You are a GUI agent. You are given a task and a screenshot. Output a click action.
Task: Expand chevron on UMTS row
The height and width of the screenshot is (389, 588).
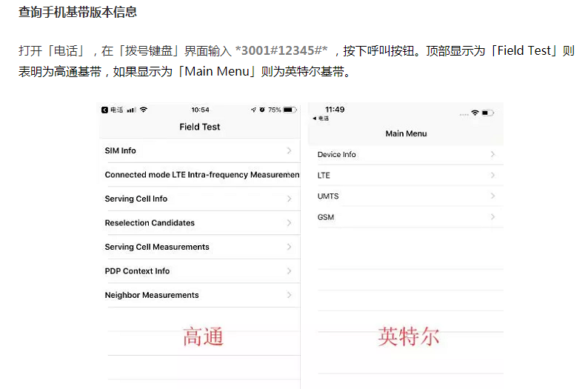(492, 196)
